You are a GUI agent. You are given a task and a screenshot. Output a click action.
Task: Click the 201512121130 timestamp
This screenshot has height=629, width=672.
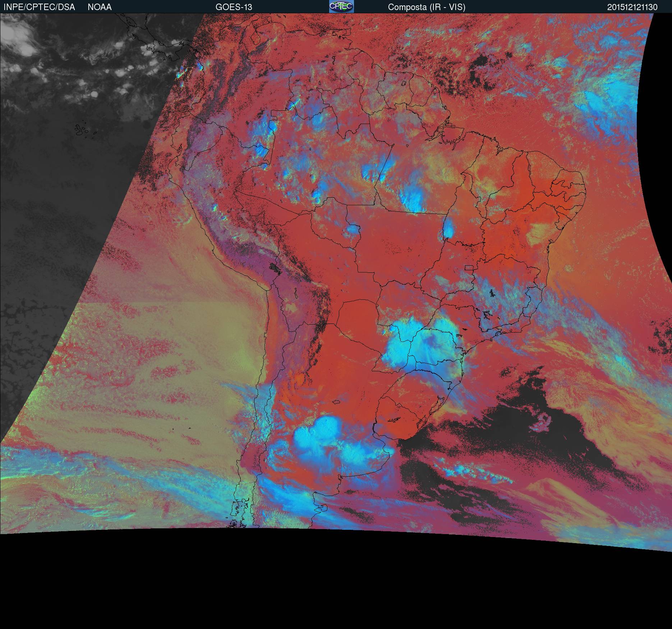coord(632,7)
